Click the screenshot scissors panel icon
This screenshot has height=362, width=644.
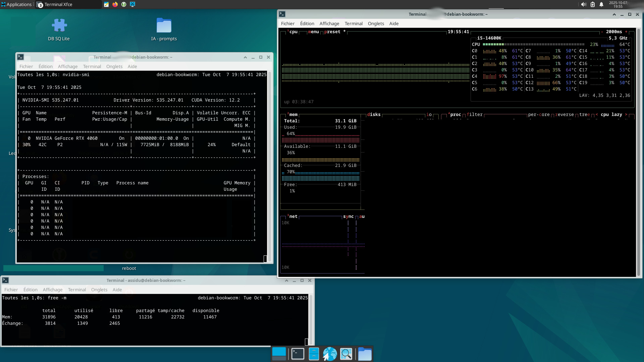(132, 4)
